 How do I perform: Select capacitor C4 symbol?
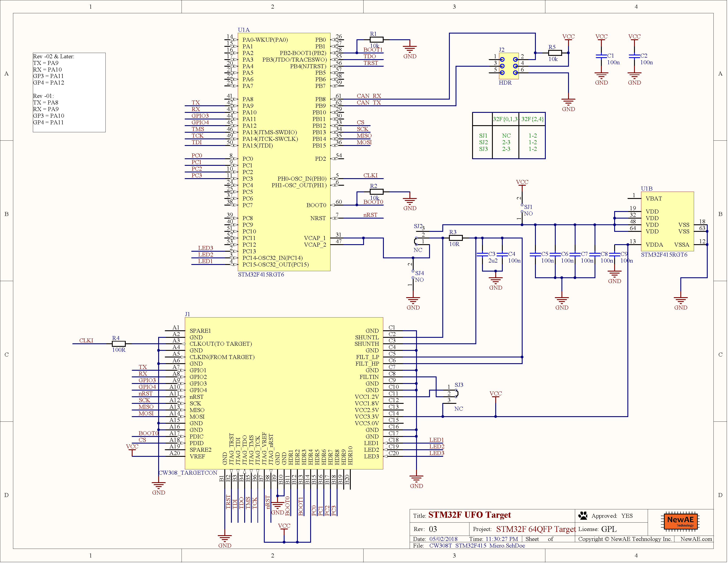click(503, 255)
